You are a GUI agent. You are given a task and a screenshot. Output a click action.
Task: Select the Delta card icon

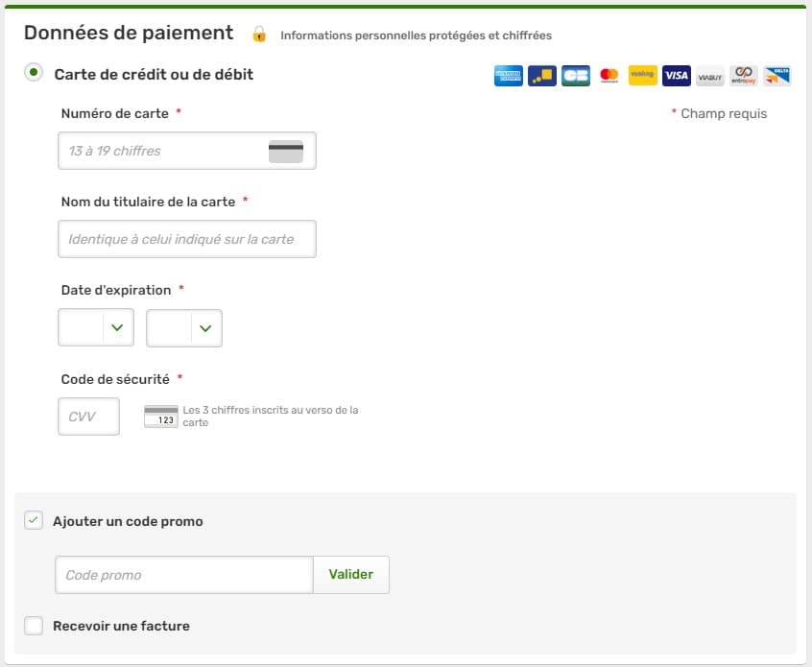[x=775, y=75]
